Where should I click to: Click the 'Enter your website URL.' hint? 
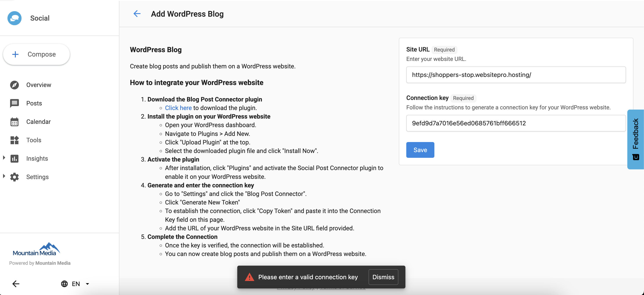(436, 59)
